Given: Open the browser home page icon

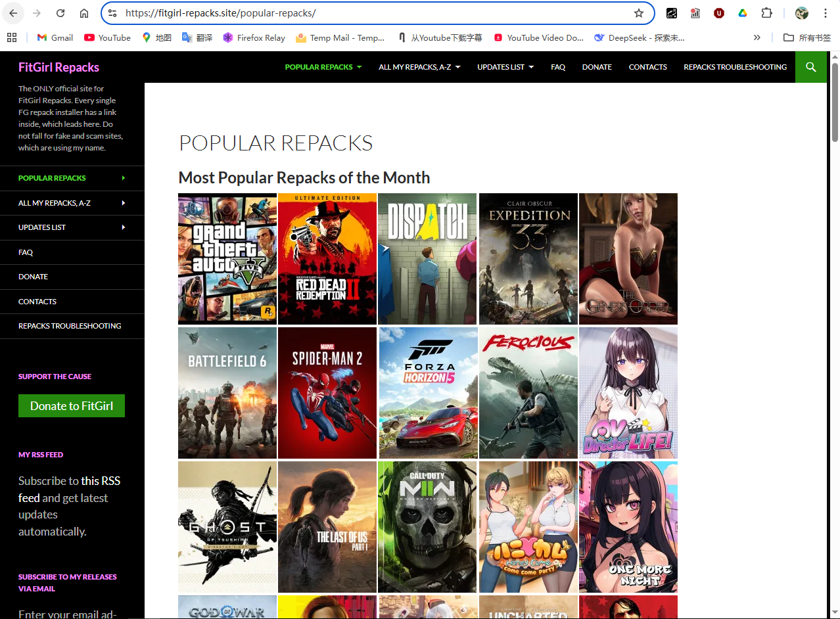Looking at the screenshot, I should coord(84,13).
